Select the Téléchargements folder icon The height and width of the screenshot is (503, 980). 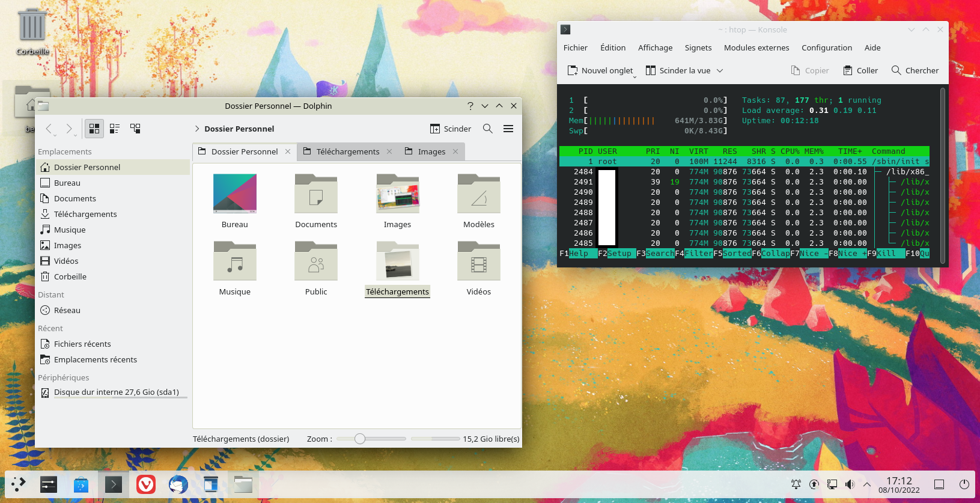397,261
